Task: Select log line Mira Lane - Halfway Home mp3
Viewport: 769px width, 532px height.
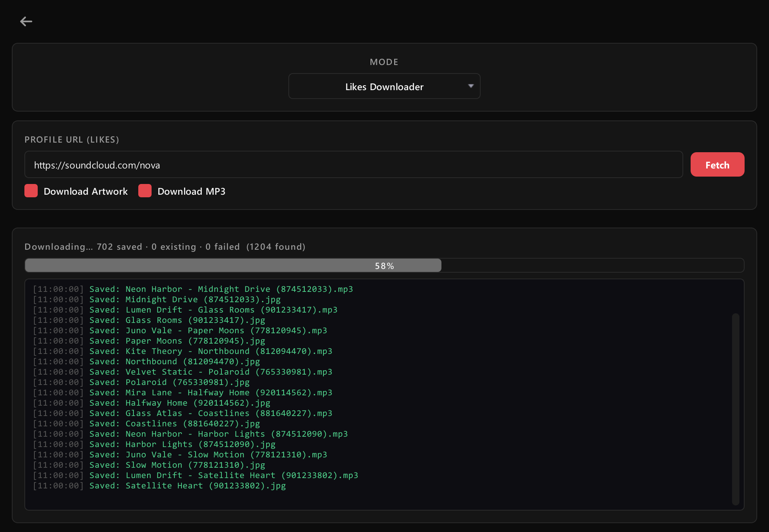Action: [x=183, y=393]
